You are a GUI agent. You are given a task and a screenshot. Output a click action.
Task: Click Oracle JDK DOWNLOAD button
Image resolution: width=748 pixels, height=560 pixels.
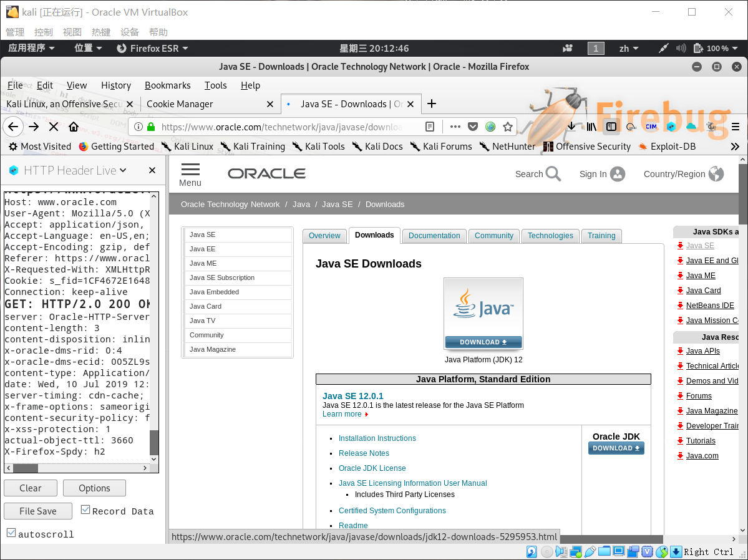click(616, 448)
